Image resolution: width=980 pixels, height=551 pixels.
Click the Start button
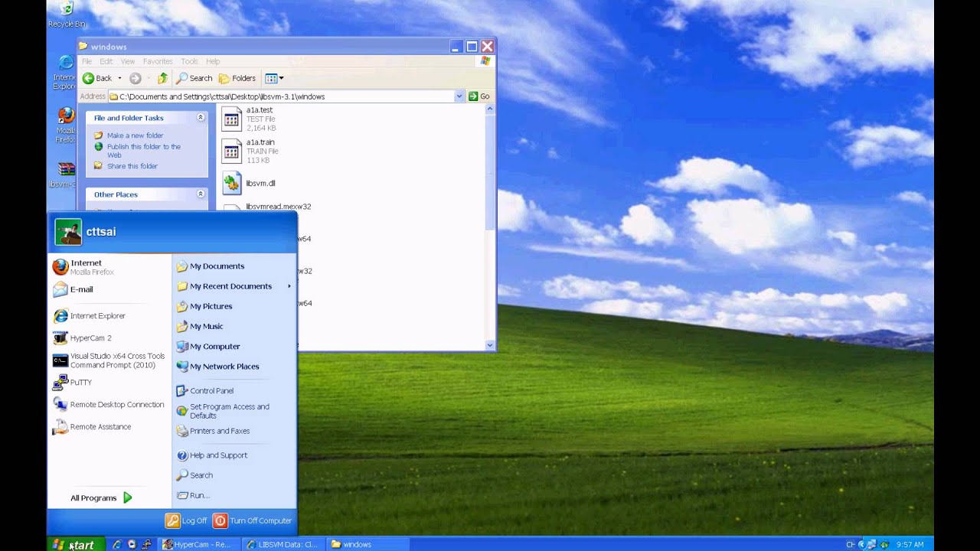pos(75,544)
